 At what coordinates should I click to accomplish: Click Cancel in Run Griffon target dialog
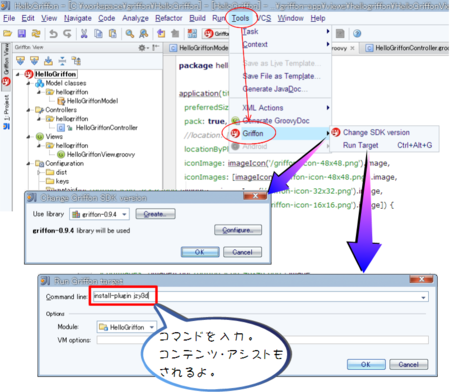[x=409, y=364]
